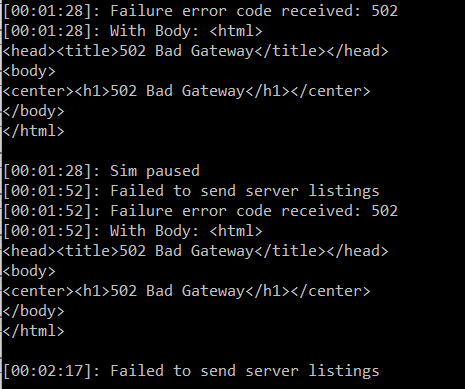Screen dimensions: 465x389
Task: Click the second closing </html> tag
Action: pos(33,331)
